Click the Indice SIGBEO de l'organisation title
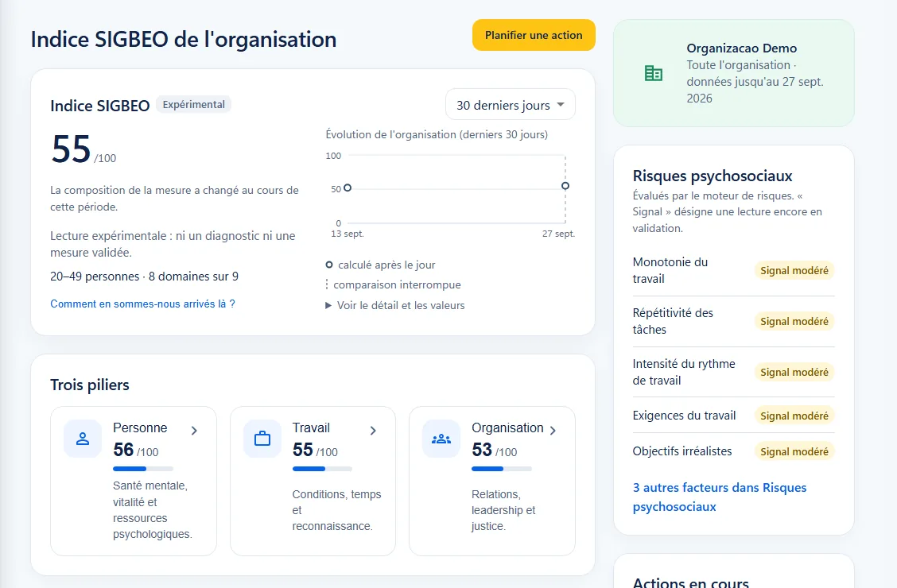The width and height of the screenshot is (897, 588). point(184,40)
